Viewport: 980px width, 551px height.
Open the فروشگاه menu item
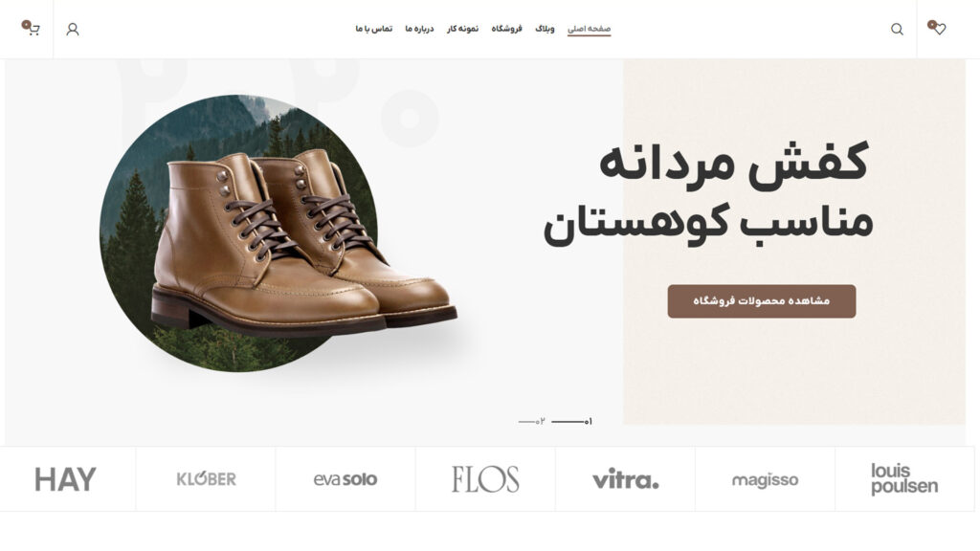tap(506, 29)
